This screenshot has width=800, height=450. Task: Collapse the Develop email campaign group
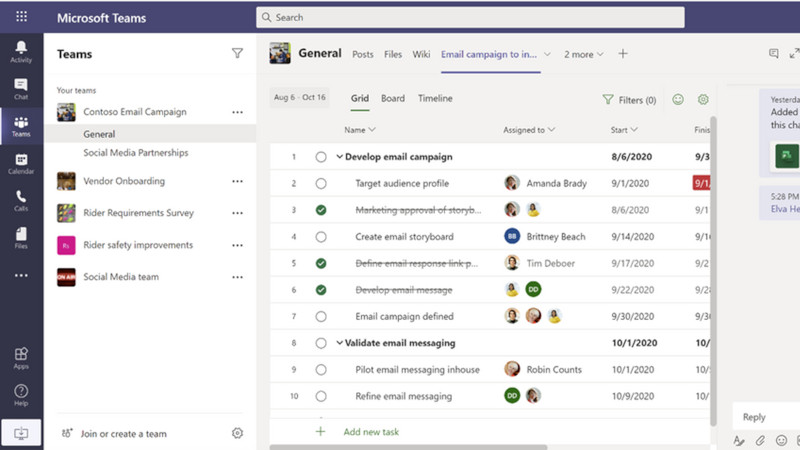pos(339,157)
